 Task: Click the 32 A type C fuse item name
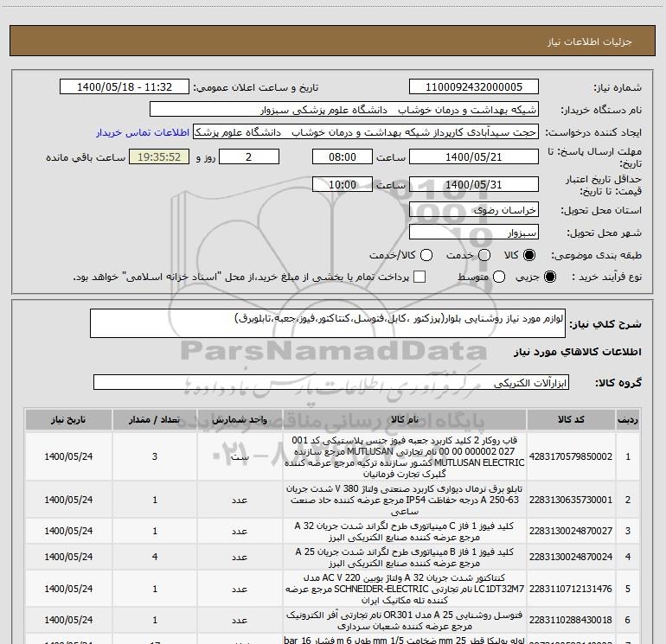point(405,532)
